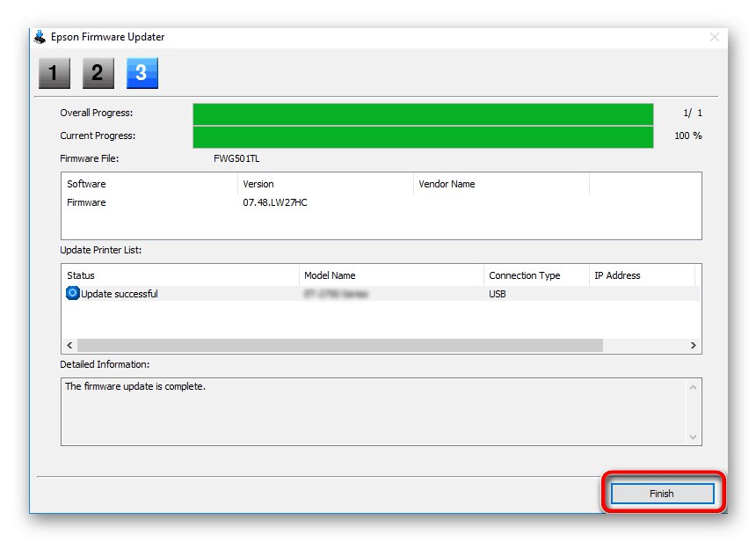Screen dimensions: 756x542
Task: Click the 100 % progress value
Action: point(688,135)
